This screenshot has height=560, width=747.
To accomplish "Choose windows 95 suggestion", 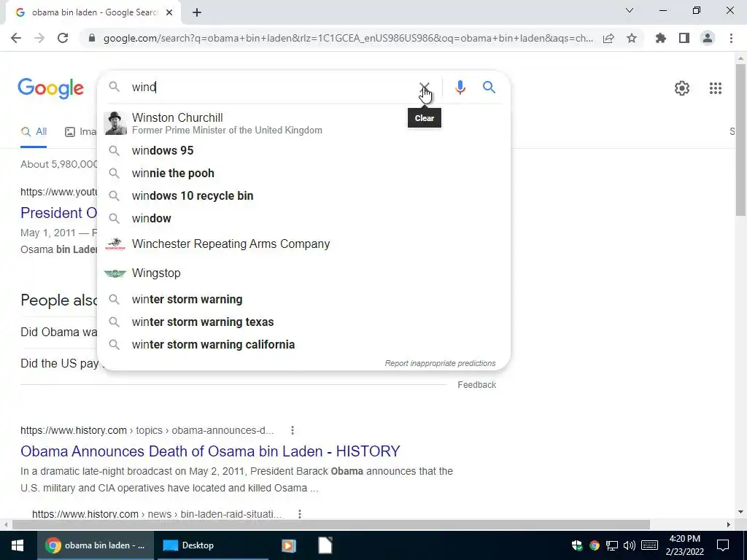I will pos(303,150).
